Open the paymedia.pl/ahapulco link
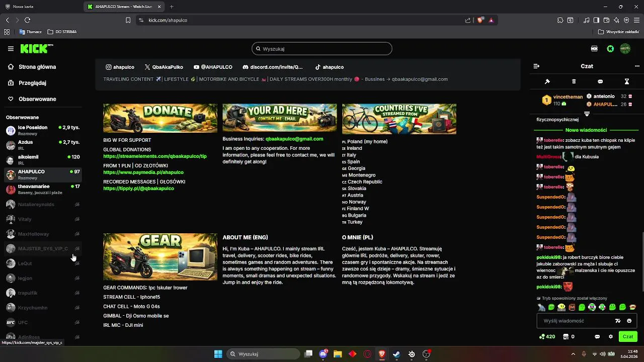This screenshot has width=644, height=362. 143,172
